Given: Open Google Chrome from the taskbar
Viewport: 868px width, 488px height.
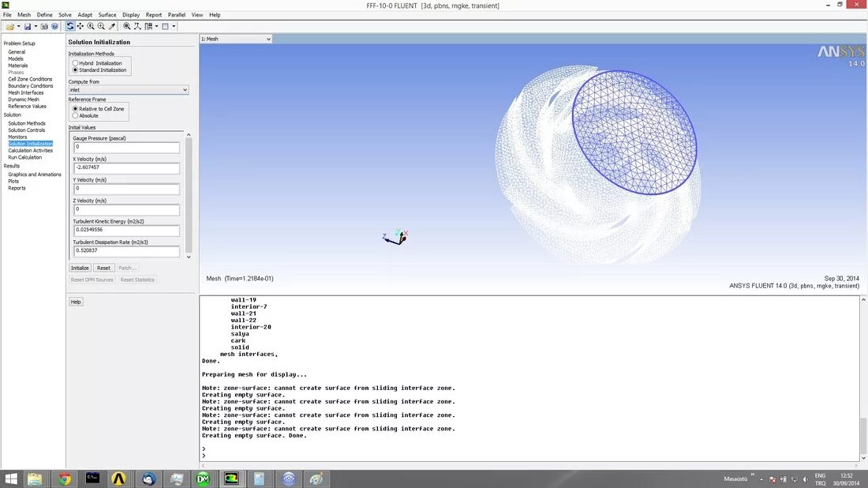Looking at the screenshot, I should [x=65, y=479].
